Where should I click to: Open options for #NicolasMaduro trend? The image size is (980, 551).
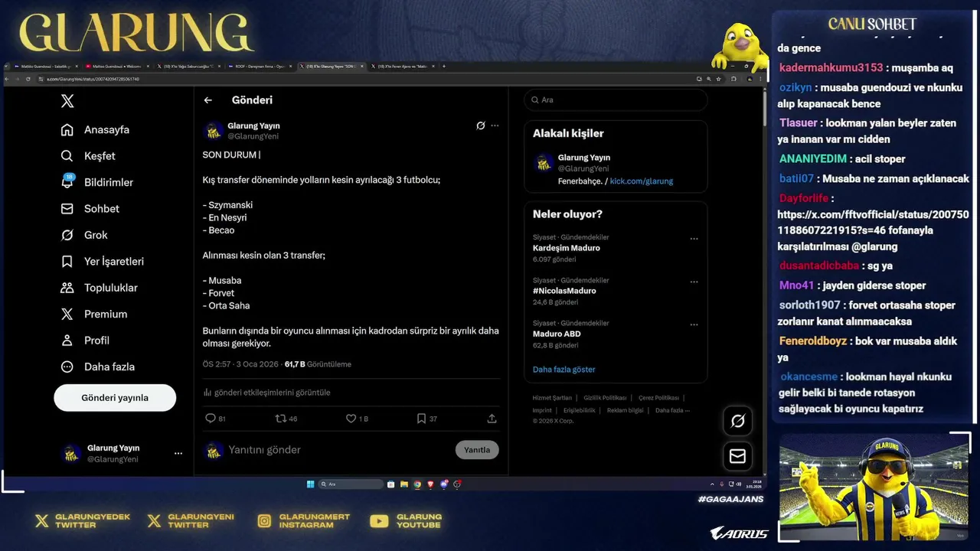694,282
